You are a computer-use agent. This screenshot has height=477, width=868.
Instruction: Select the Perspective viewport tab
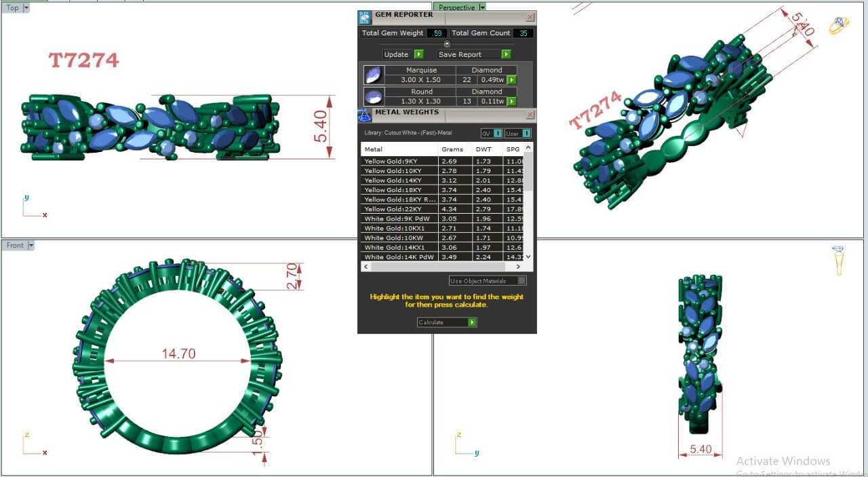coord(456,7)
